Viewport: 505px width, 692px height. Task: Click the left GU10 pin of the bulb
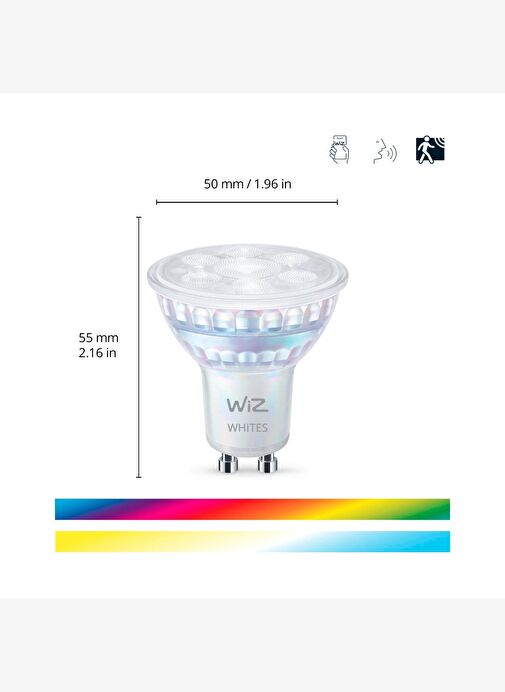[228, 463]
